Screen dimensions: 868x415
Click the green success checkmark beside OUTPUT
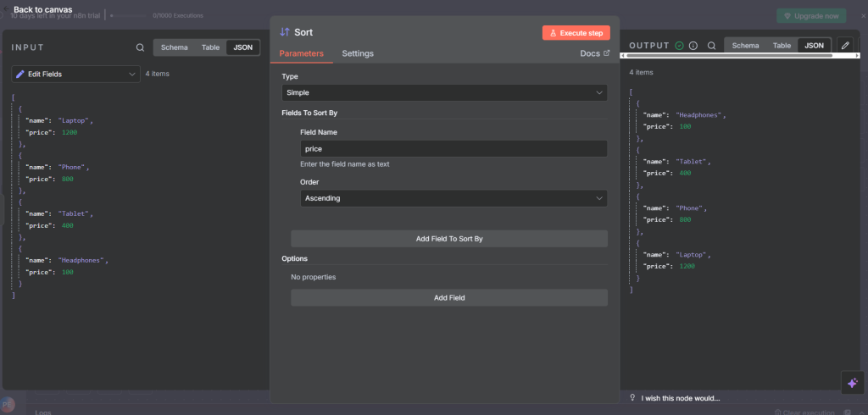(x=679, y=46)
